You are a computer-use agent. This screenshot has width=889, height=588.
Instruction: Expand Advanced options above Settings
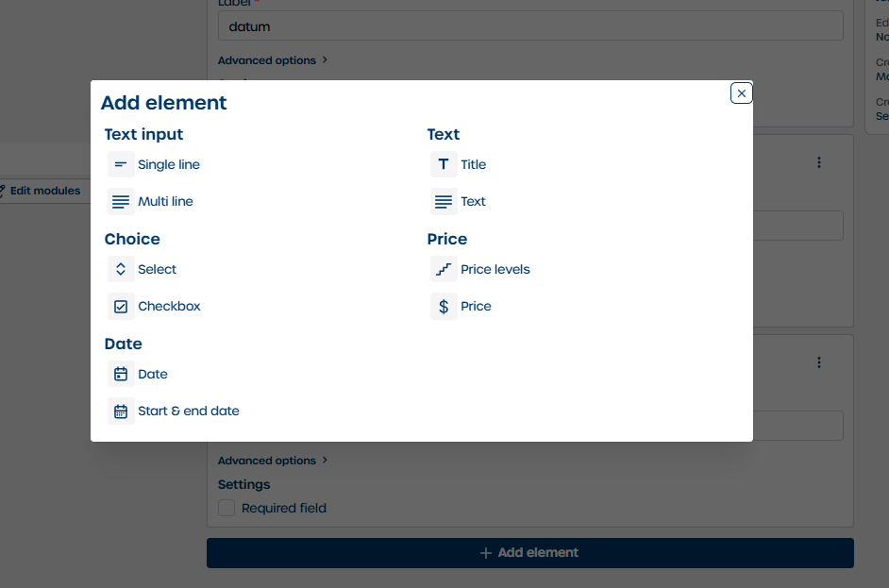272,461
